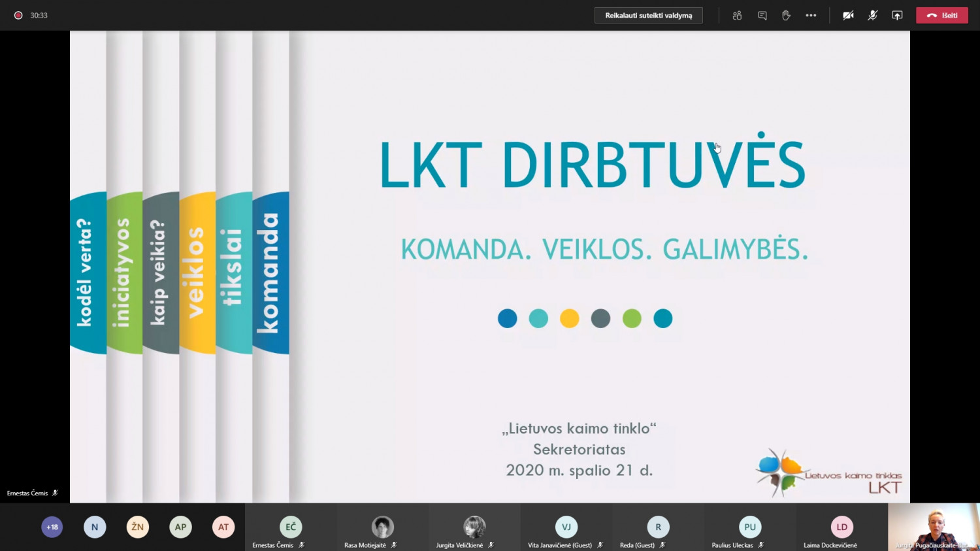Select the EČ participant avatar
This screenshot has width=980, height=551.
(x=291, y=527)
